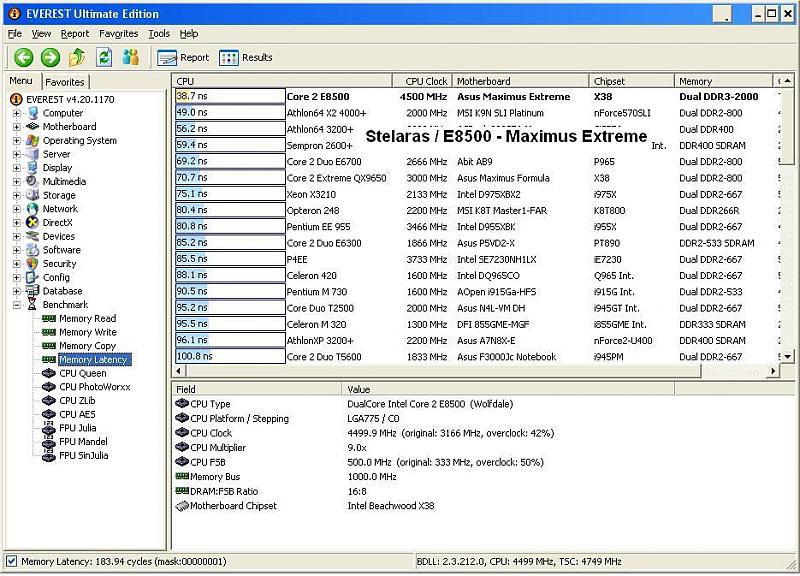The height and width of the screenshot is (576, 800).
Task: Click the horizontal scrollbar right arrow
Action: pyautogui.click(x=773, y=371)
